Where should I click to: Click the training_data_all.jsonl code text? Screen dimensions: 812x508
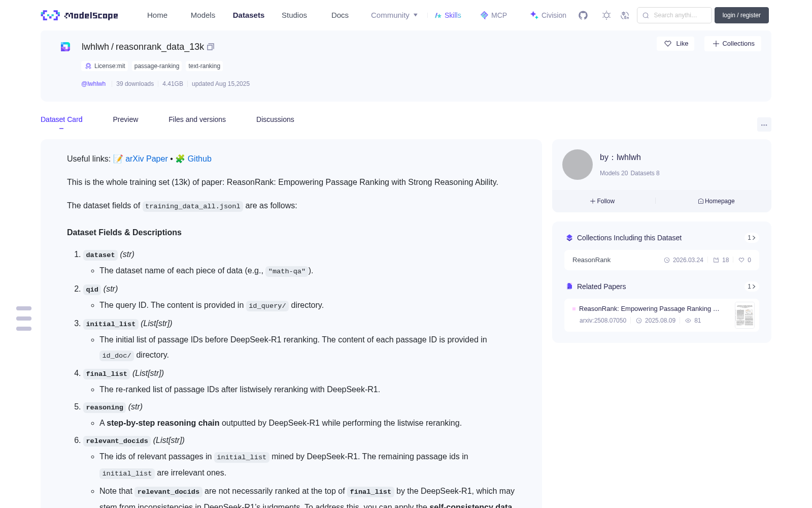(193, 206)
